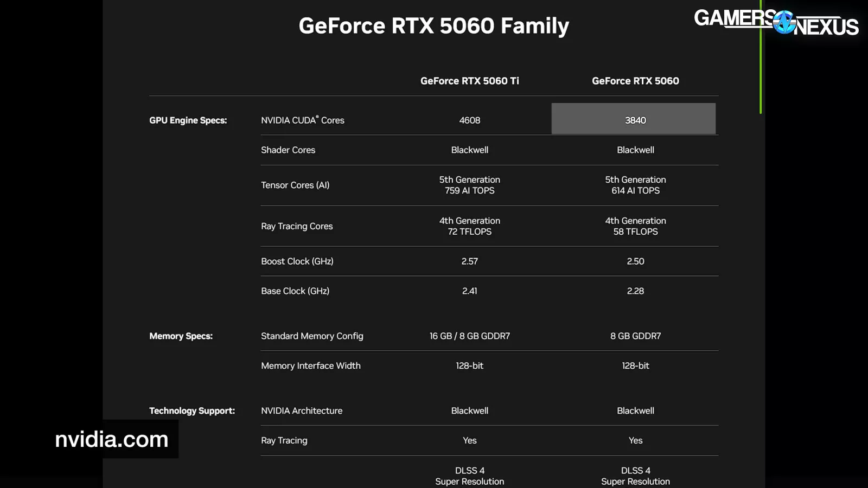Viewport: 868px width, 488px height.
Task: Click the highlighted 3840 CUDA cores cell
Action: coord(634,119)
